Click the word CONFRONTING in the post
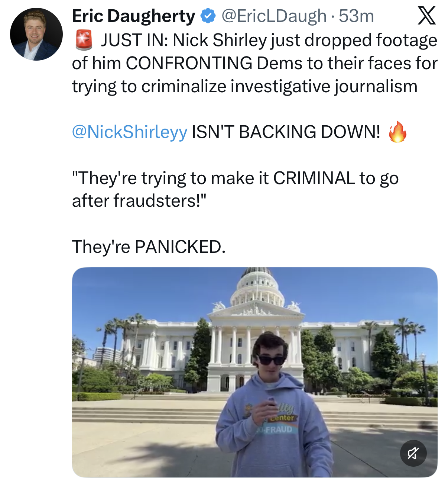This screenshot has width=448, height=486. point(189,63)
